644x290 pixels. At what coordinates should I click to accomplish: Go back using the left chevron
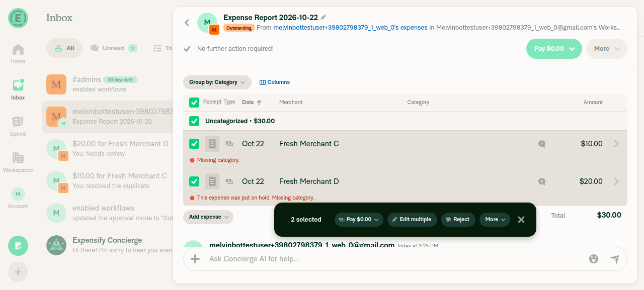(x=187, y=23)
